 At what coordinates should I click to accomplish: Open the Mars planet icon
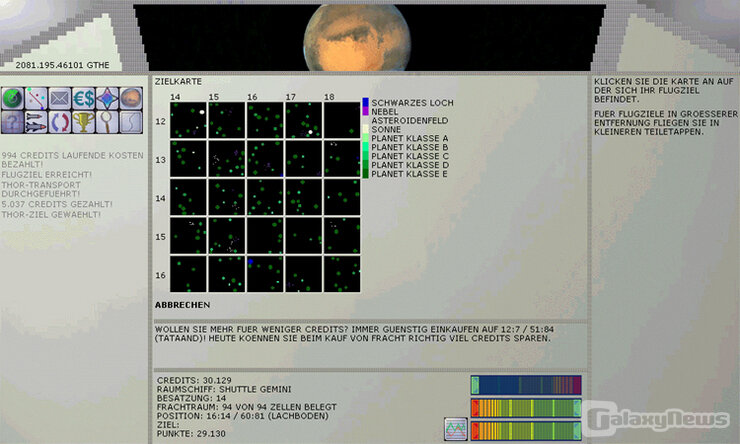coord(131,99)
